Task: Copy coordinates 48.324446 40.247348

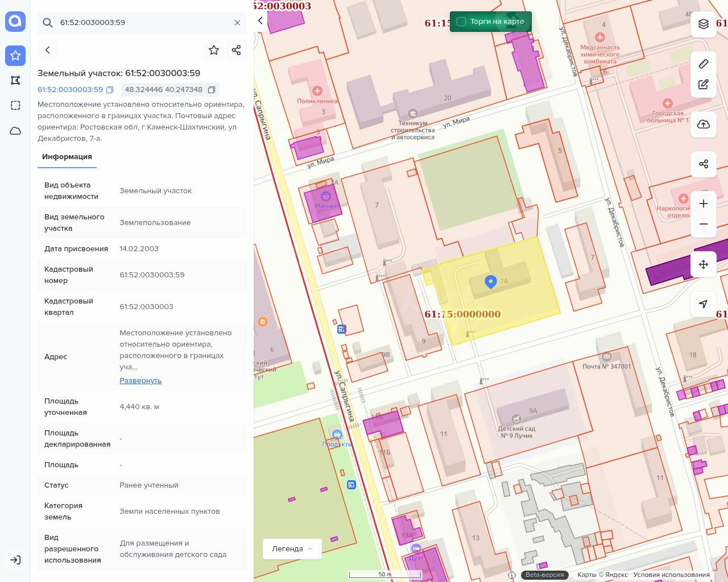Action: coord(212,90)
